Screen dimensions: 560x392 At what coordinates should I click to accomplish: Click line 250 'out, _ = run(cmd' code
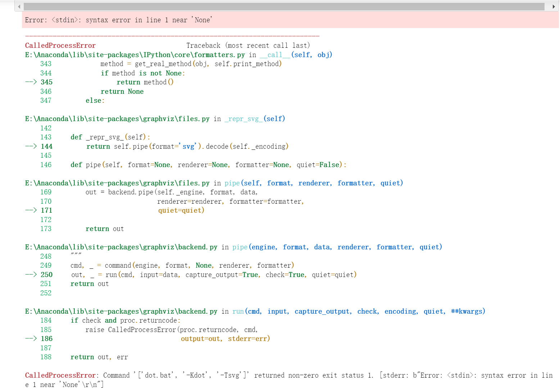214,275
